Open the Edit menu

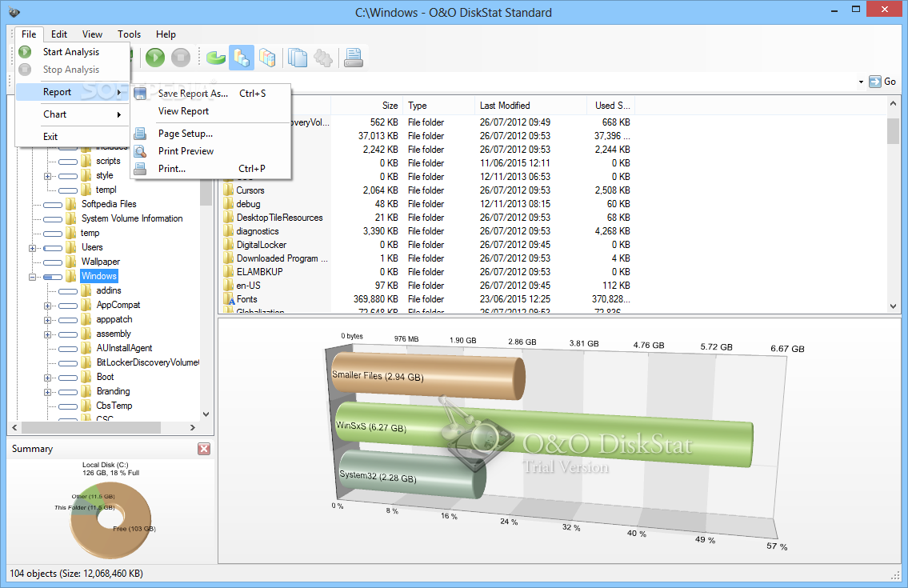coord(59,34)
